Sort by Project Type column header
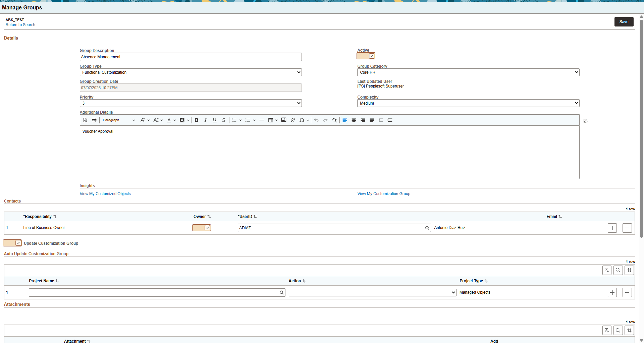This screenshot has height=343, width=644. point(474,281)
